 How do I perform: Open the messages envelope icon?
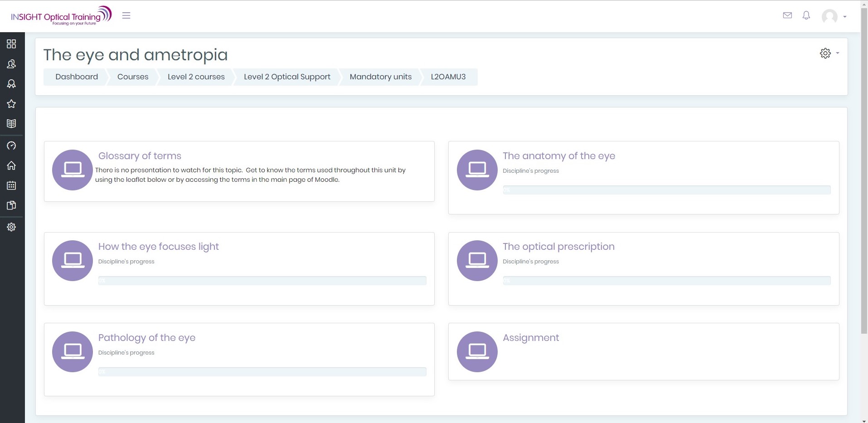tap(787, 15)
